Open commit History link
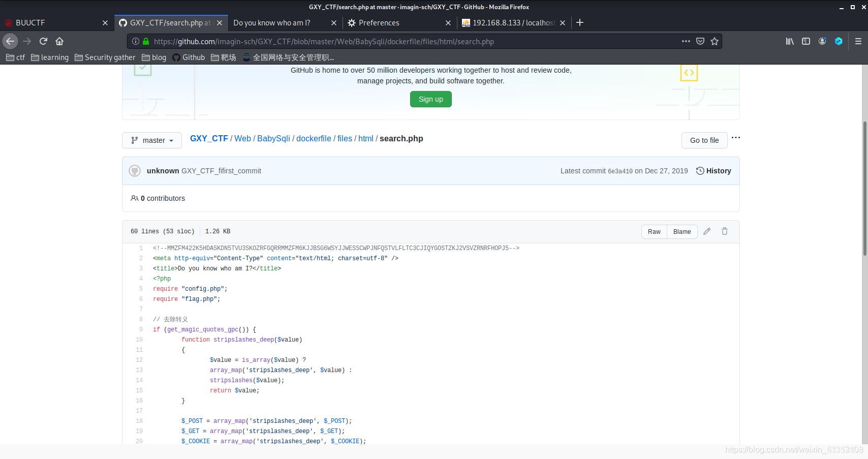The height and width of the screenshot is (459, 868). (714, 171)
